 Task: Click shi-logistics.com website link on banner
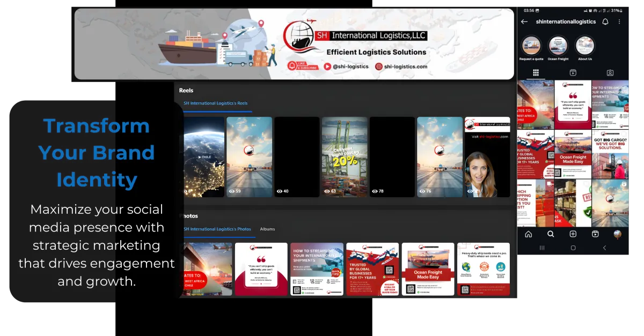(401, 66)
